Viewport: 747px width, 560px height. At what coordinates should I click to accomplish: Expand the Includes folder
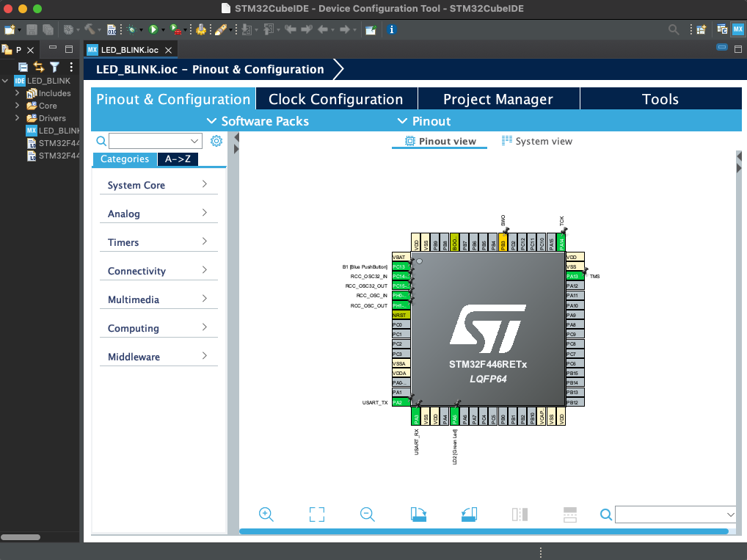tap(17, 93)
